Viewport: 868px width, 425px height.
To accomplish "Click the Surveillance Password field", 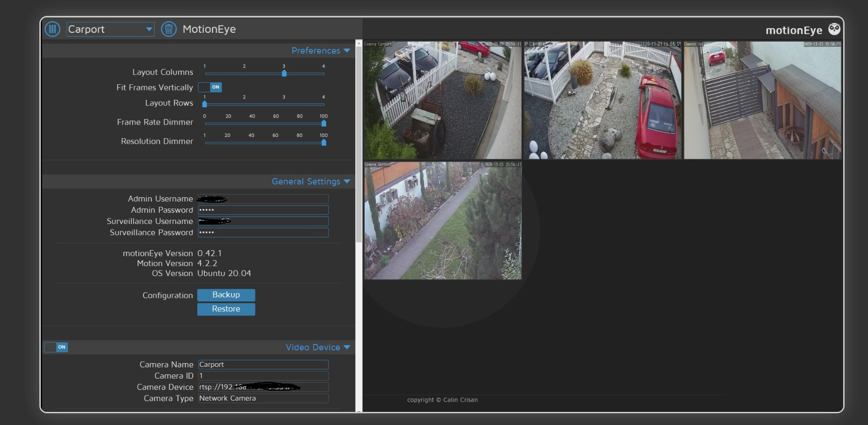I will tap(263, 232).
